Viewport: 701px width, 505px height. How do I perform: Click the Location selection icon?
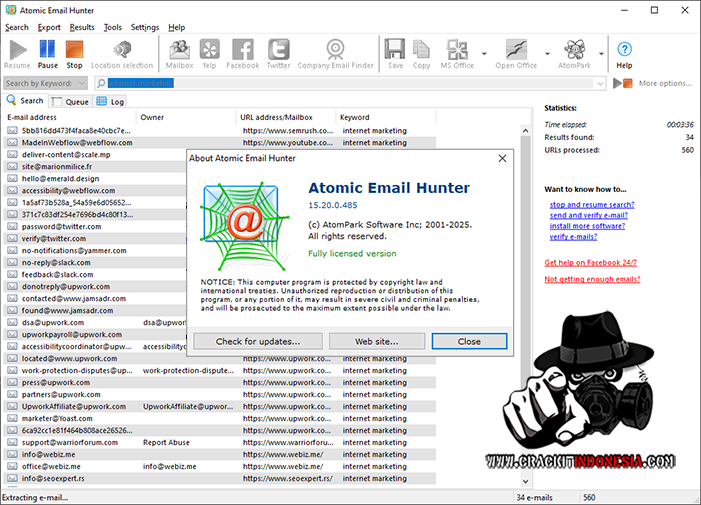pos(122,53)
